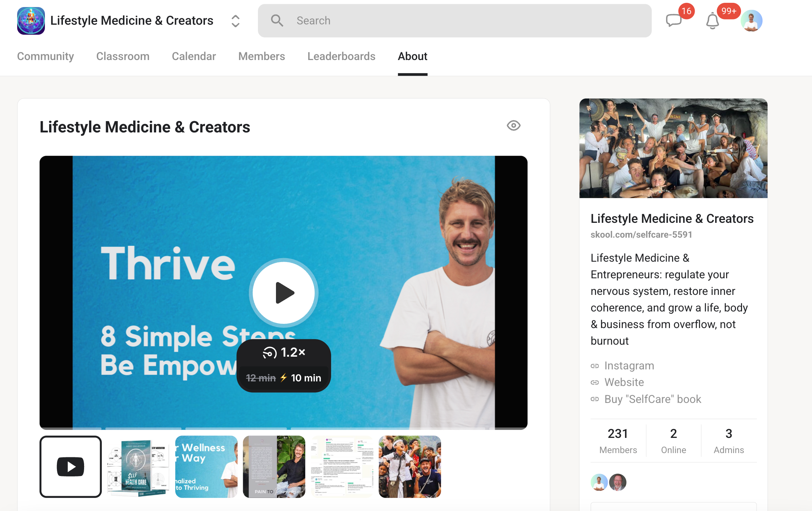
Task: Select the Wellness Way thumbnail
Action: coord(206,467)
